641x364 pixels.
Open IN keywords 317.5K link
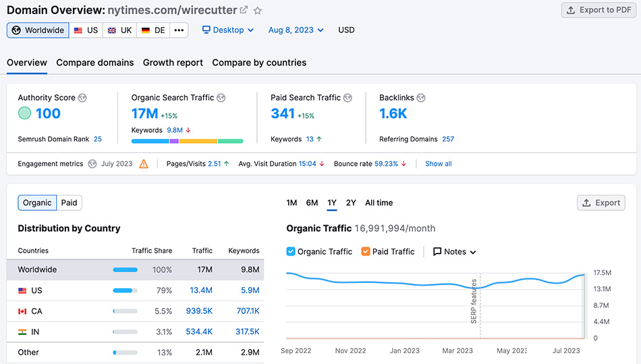pos(248,332)
